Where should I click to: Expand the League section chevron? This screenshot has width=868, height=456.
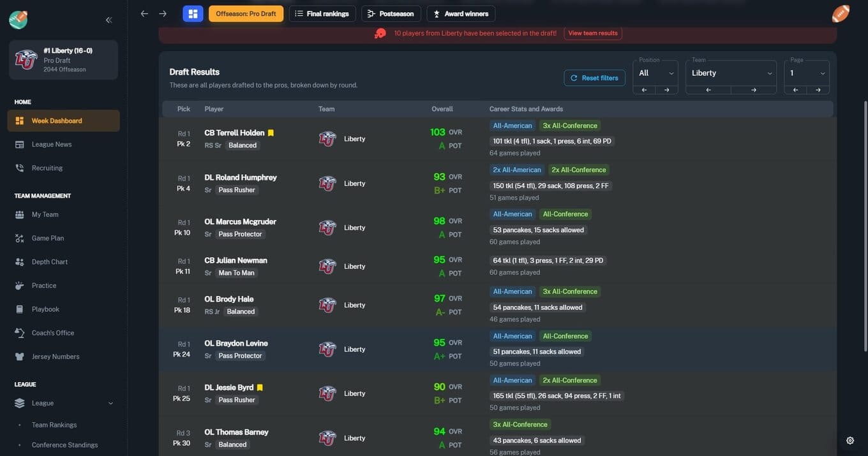pos(110,403)
